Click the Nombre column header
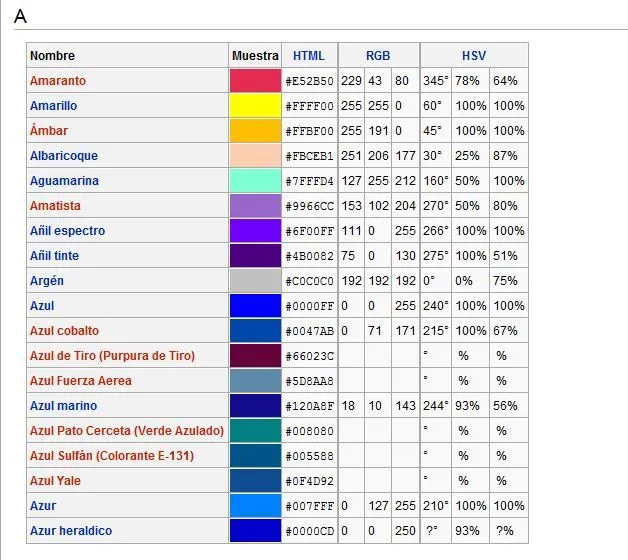 click(x=52, y=56)
